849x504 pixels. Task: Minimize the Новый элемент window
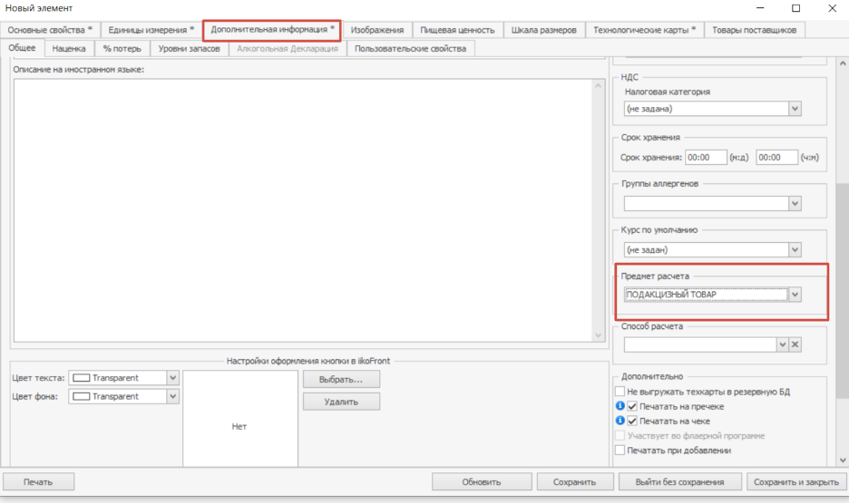click(x=760, y=8)
